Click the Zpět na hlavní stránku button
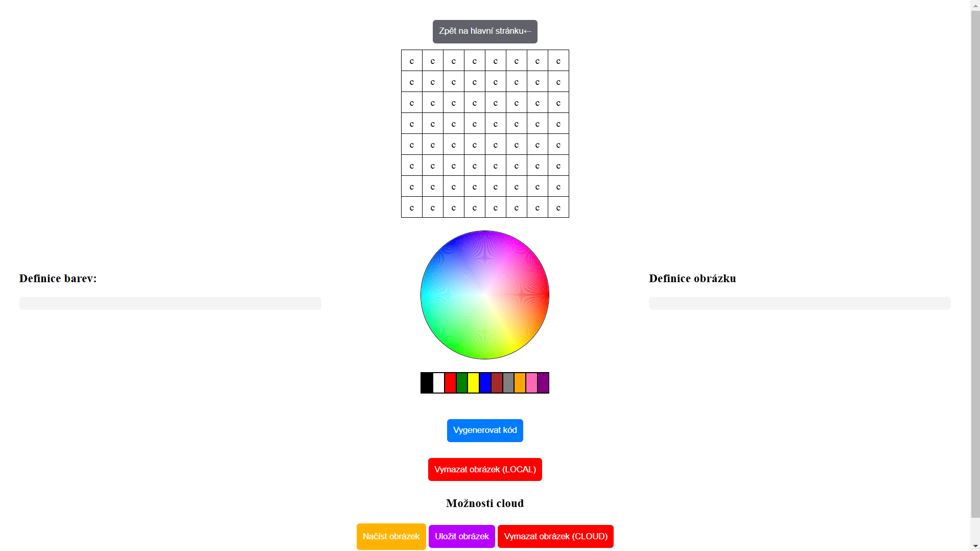Screen dimensions: 980x551 pos(484,31)
